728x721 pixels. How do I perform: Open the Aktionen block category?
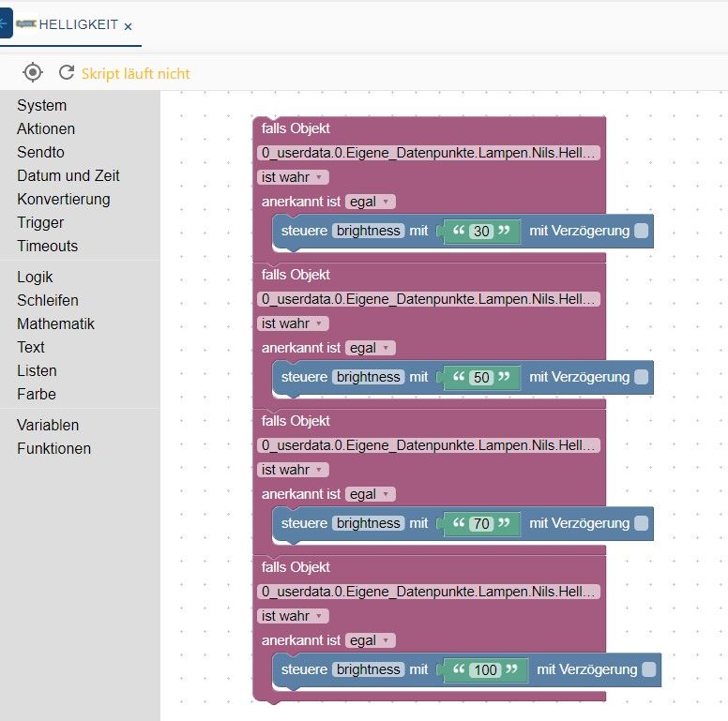point(46,128)
